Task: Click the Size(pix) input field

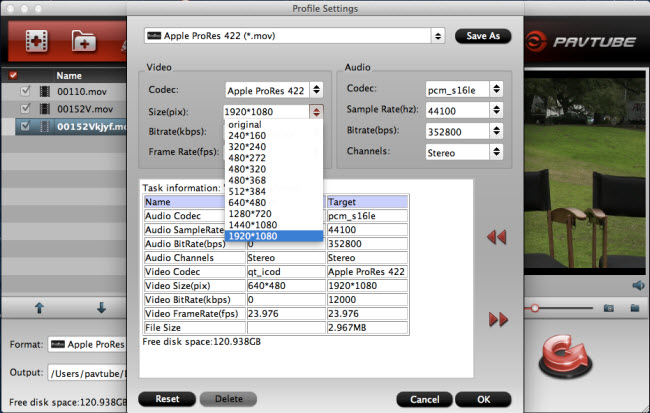Action: point(266,112)
